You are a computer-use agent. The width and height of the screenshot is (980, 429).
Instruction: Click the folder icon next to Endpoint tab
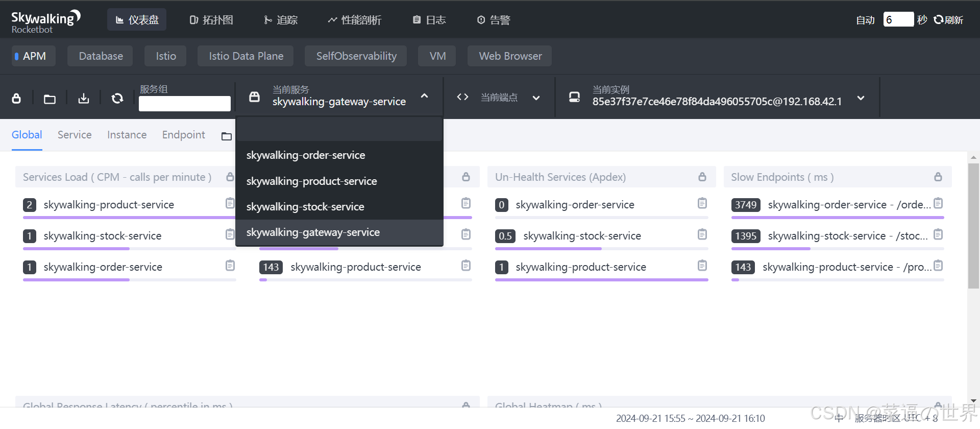(x=227, y=136)
